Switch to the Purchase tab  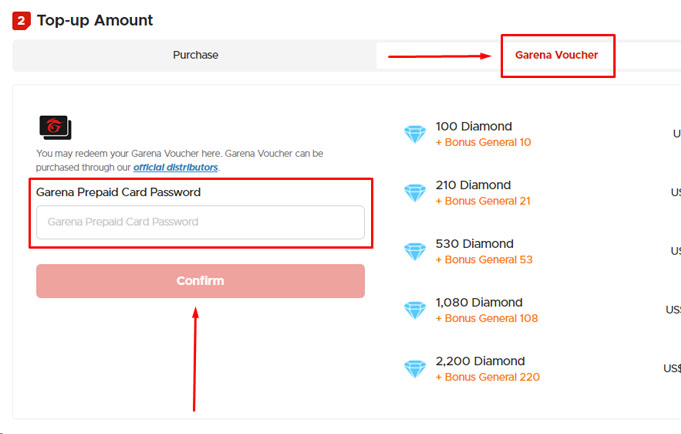(x=195, y=55)
